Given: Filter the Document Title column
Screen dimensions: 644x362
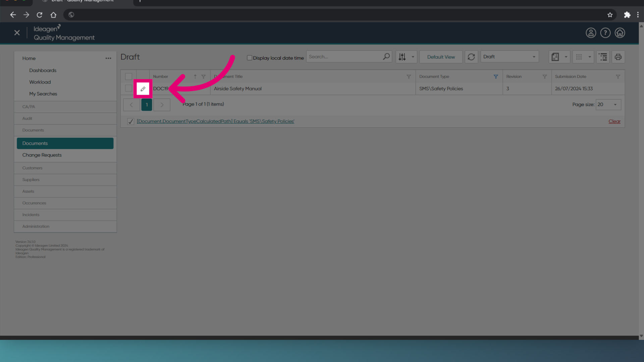Looking at the screenshot, I should pos(409,77).
